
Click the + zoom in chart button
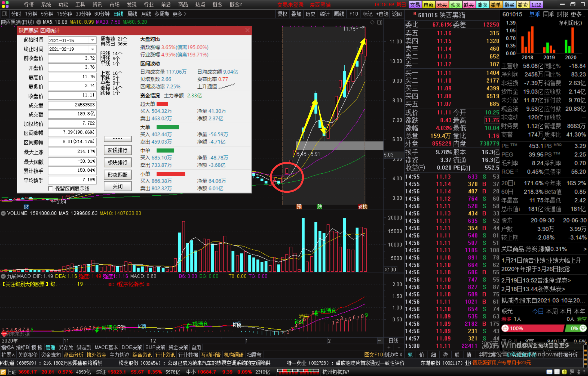tap(389, 347)
